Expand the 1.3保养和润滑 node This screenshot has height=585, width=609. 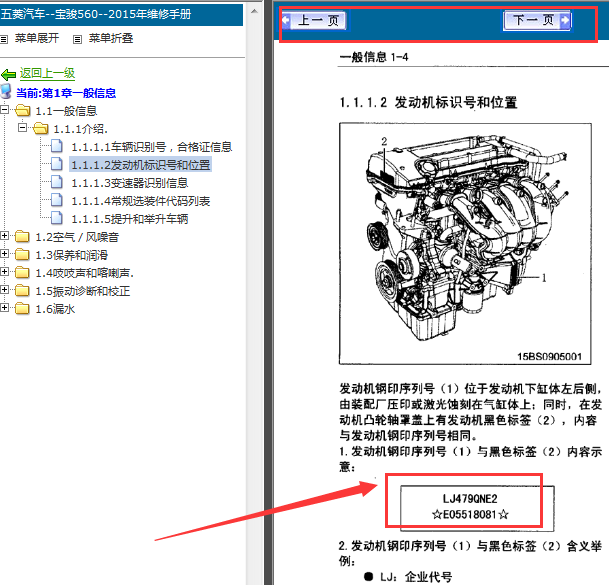tap(5, 254)
